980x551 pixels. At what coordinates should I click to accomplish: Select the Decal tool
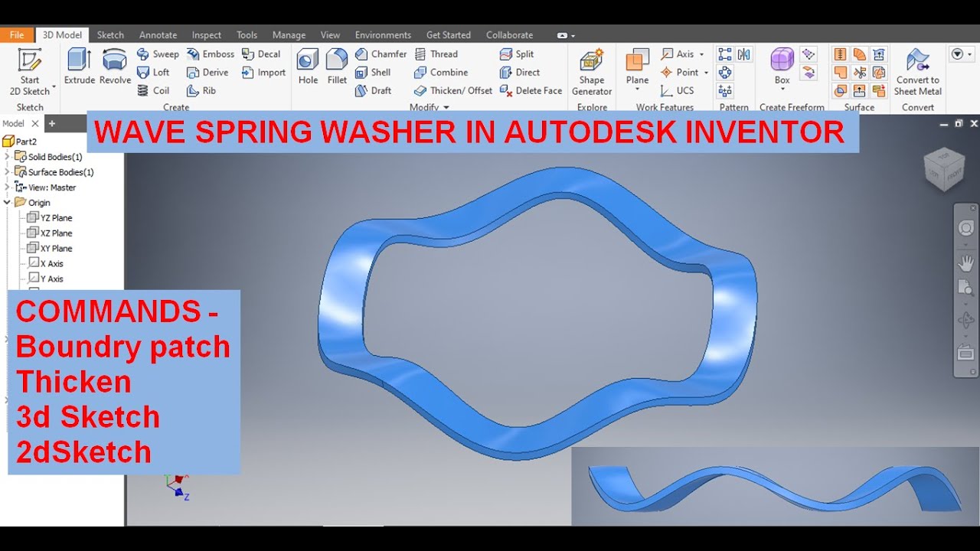point(261,54)
